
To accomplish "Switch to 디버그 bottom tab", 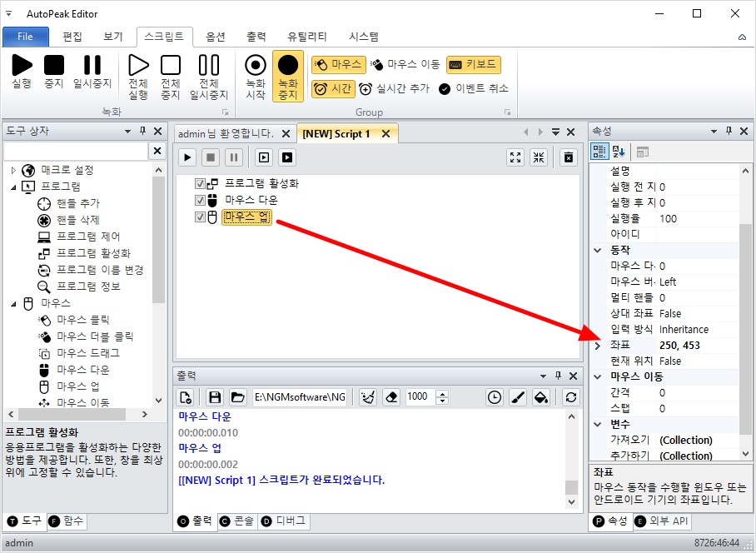I will tap(283, 521).
